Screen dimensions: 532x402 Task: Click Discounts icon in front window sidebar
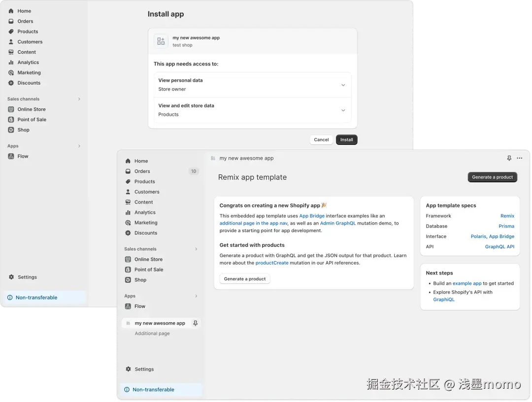[128, 233]
